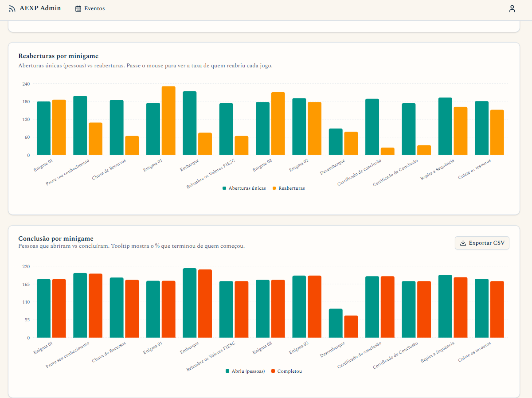Click the download icon in Exportar CSV

463,243
